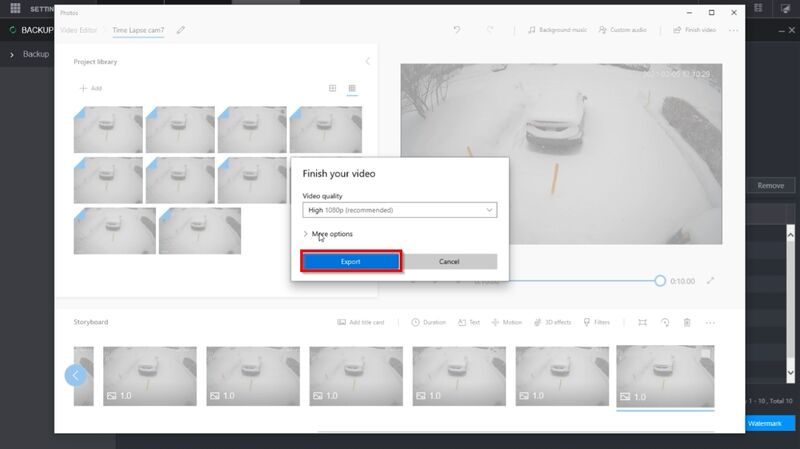Click the remove black bars icon
The image size is (800, 449).
pos(642,322)
